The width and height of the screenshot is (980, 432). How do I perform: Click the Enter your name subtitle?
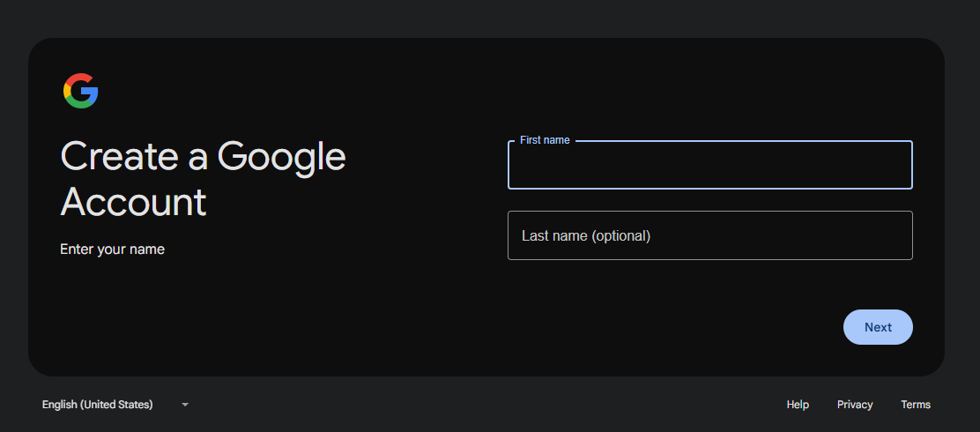coord(112,250)
